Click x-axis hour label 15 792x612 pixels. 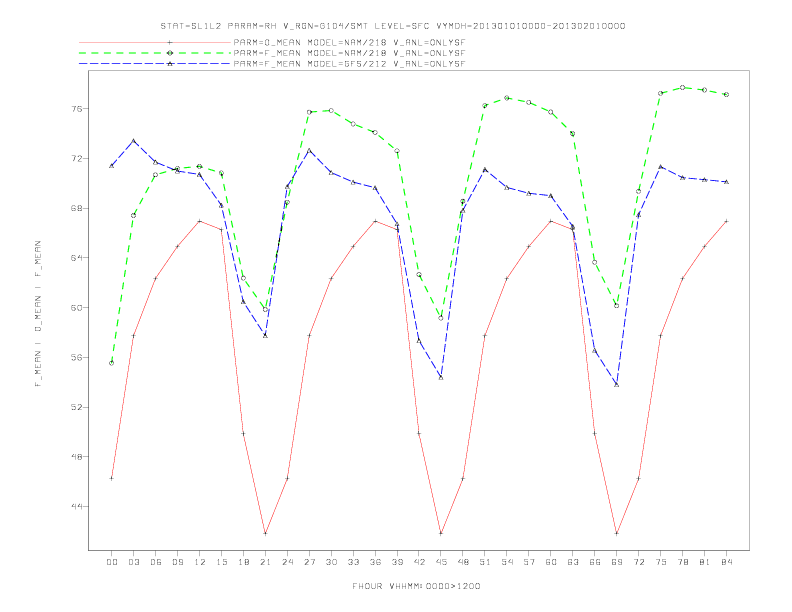[221, 562]
